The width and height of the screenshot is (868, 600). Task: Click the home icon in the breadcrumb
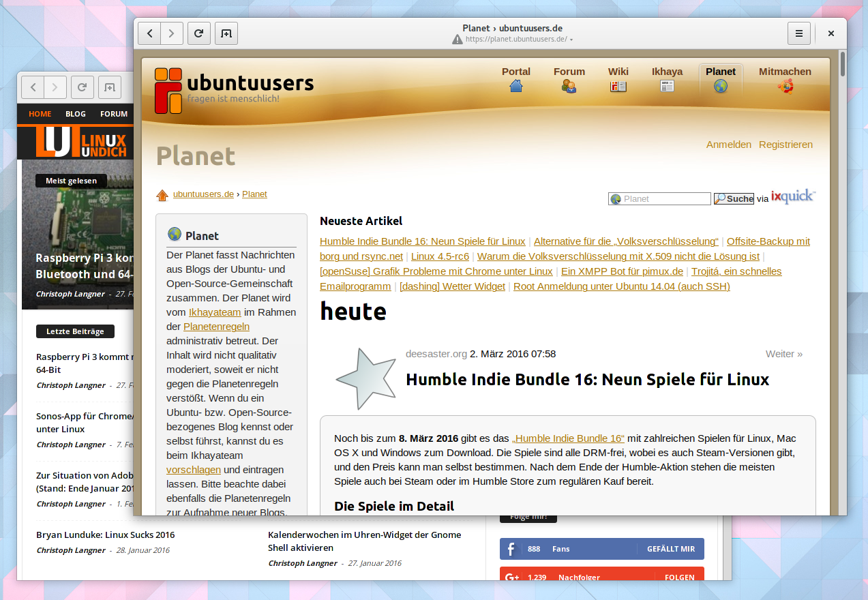click(162, 194)
